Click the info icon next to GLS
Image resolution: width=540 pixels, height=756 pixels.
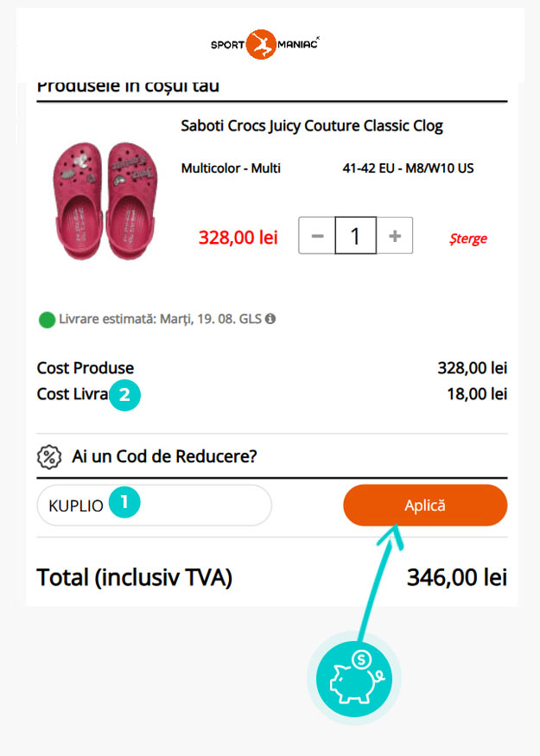click(x=270, y=319)
